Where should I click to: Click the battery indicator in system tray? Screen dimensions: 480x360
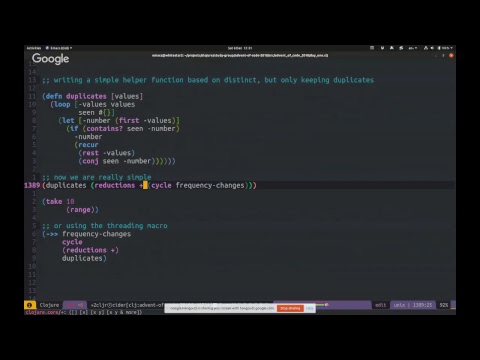coord(445,48)
